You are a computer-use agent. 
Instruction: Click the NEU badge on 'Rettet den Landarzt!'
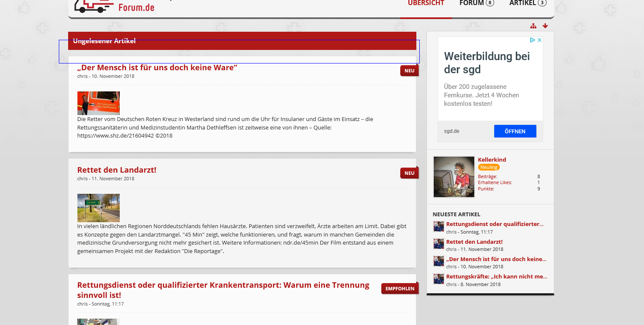[409, 173]
